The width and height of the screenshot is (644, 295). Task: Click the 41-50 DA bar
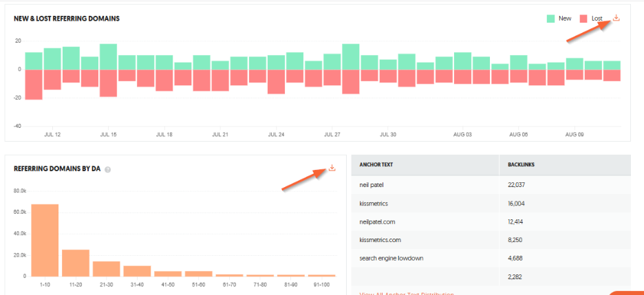pyautogui.click(x=168, y=274)
